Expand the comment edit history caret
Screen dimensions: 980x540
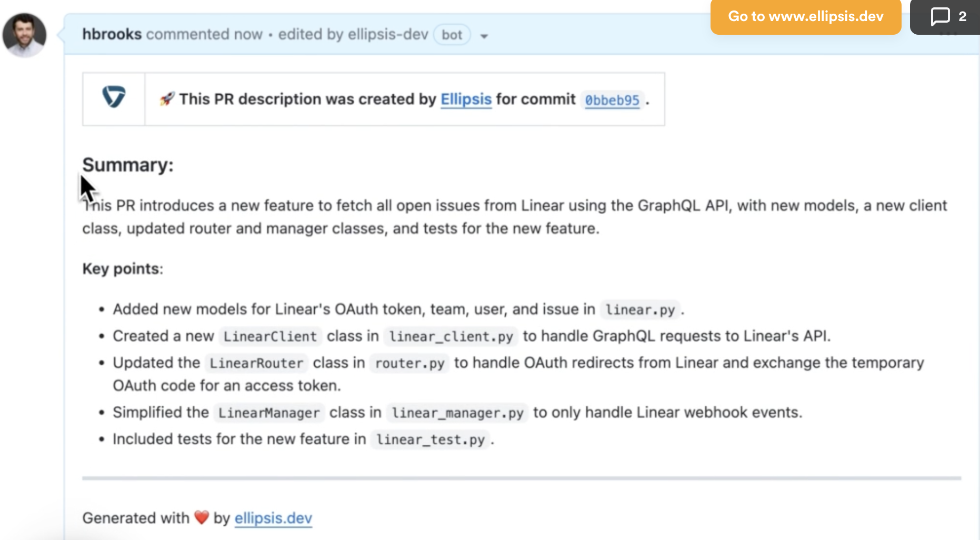click(484, 36)
